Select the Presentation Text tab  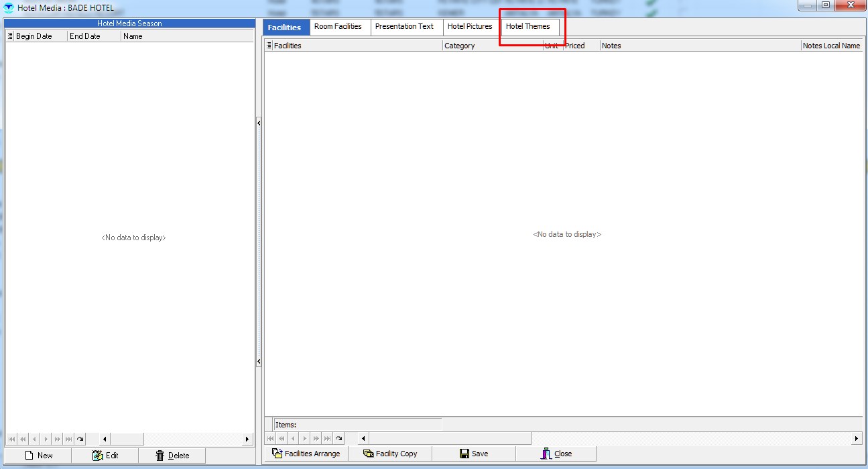pyautogui.click(x=404, y=27)
